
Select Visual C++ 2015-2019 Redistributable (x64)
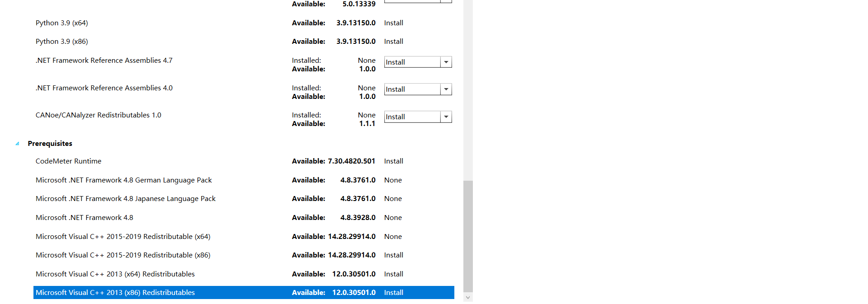point(123,237)
